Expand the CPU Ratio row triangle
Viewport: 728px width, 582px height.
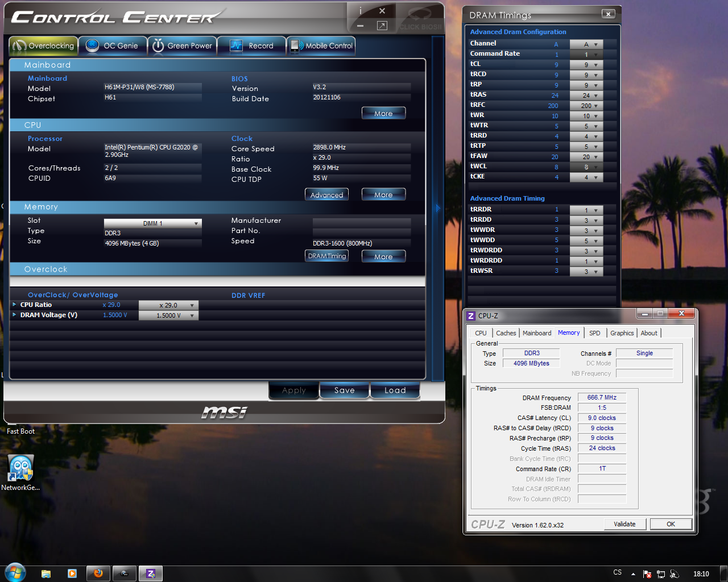(x=14, y=305)
